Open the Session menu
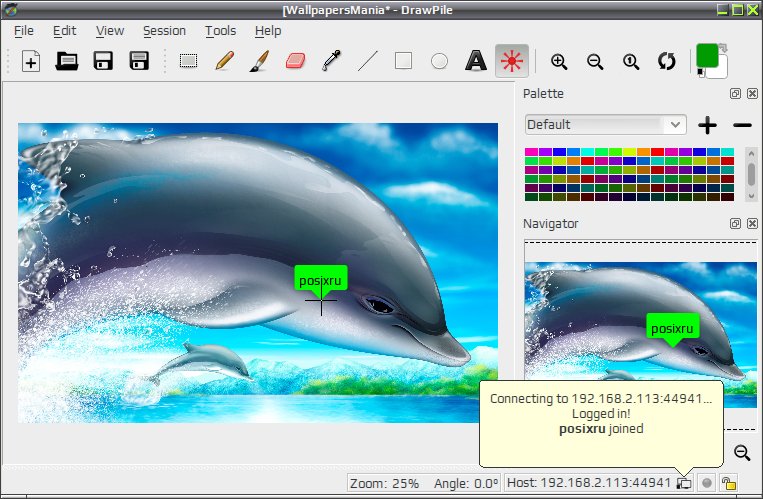Viewport: 763px width, 499px height. click(164, 31)
